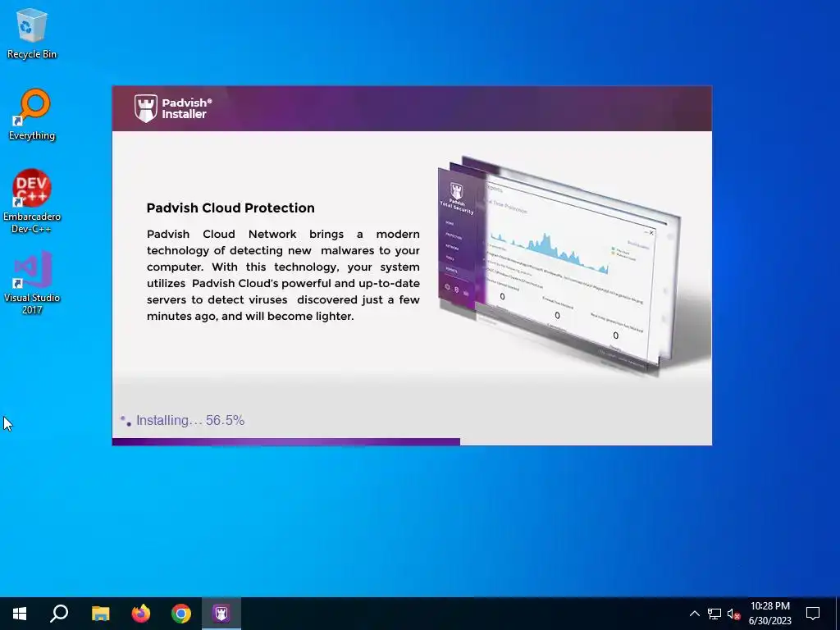The height and width of the screenshot is (630, 840).
Task: Launch Google Chrome from the taskbar
Action: (181, 614)
